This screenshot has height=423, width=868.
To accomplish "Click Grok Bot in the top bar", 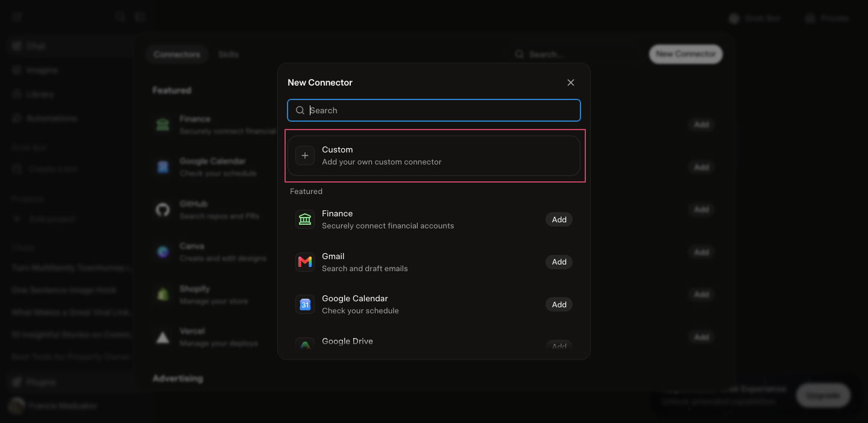I will 755,18.
